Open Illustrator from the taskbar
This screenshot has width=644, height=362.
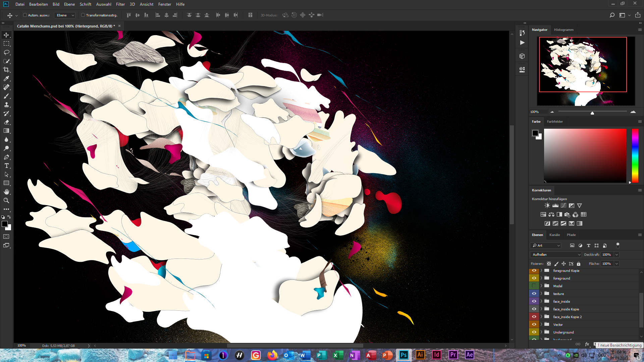point(420,355)
